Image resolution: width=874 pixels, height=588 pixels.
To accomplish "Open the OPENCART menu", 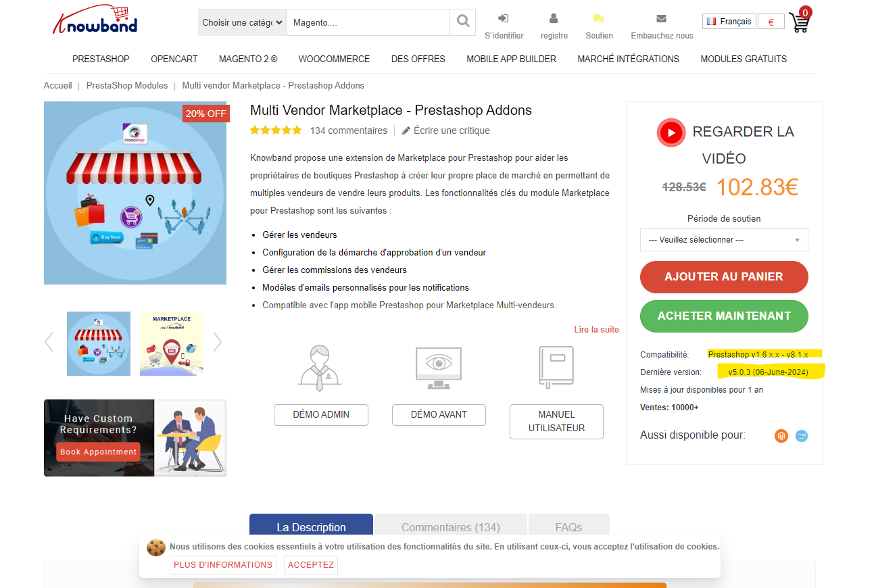I will coord(174,59).
